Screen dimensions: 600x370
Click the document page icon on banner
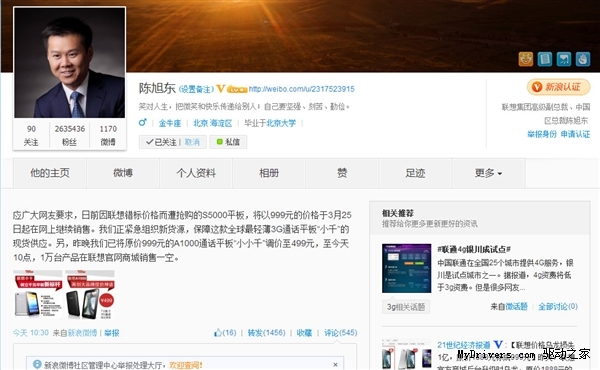coord(544,59)
